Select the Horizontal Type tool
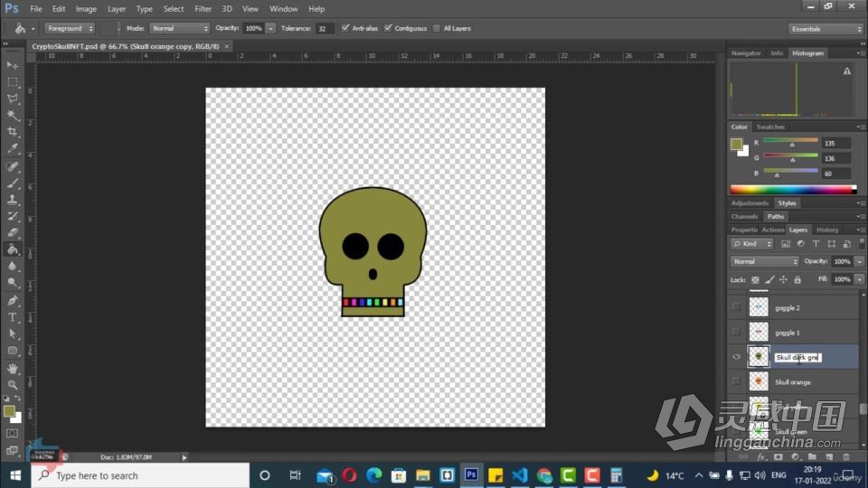 pos(12,317)
